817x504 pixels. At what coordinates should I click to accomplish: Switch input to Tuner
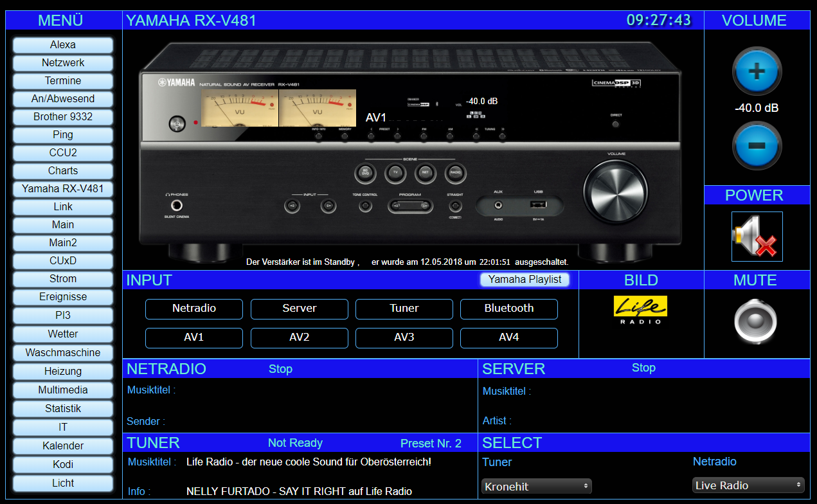[404, 309]
